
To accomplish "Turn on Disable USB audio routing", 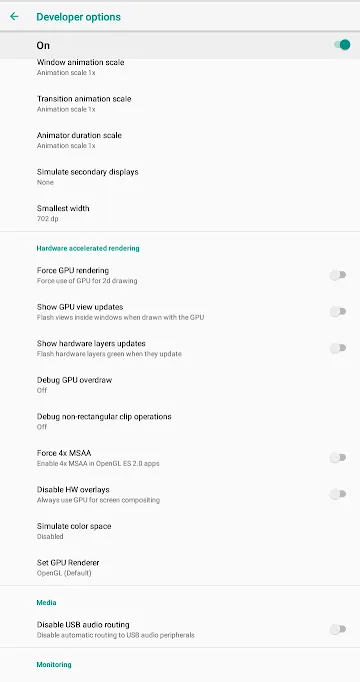I will [x=338, y=629].
